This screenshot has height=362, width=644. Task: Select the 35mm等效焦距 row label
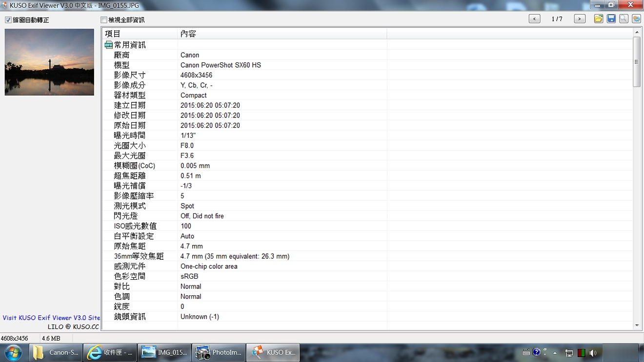tap(139, 256)
